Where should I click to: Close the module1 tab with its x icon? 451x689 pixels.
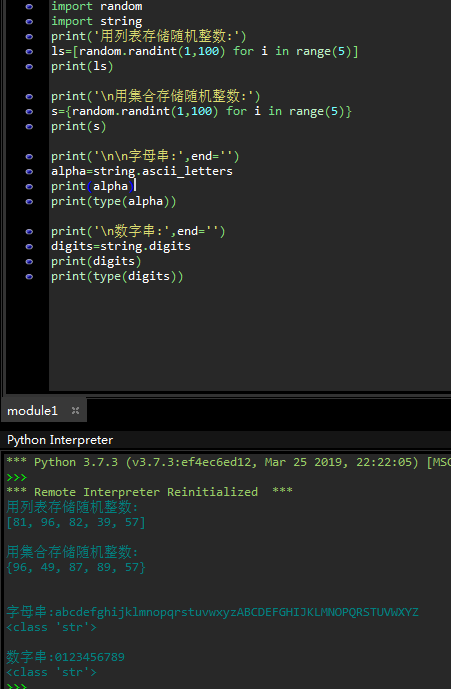[x=76, y=410]
